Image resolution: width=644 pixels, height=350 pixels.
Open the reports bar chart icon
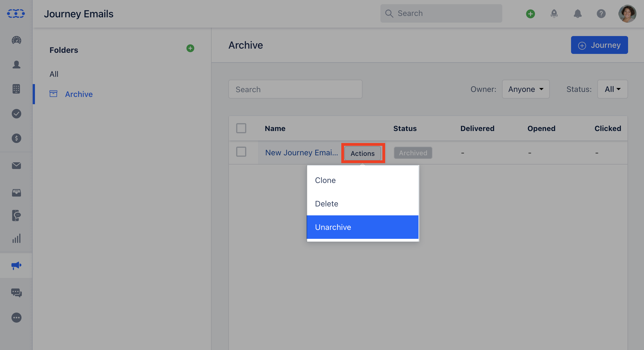click(16, 239)
